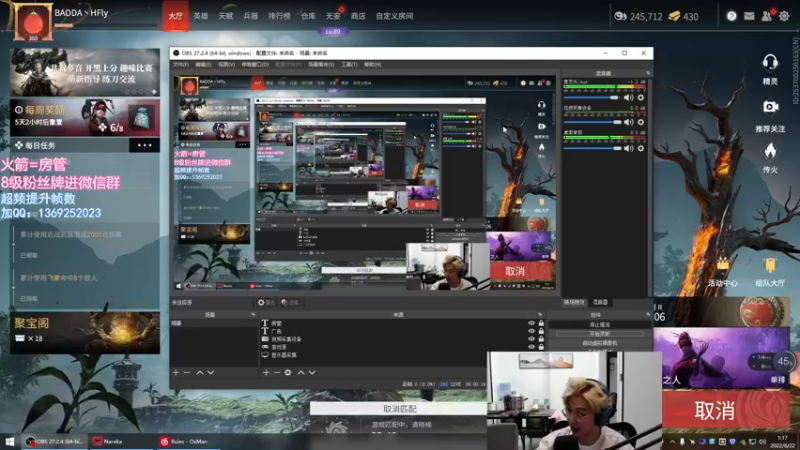Open 组队大厅 icon
The image size is (800, 450).
coord(770,265)
